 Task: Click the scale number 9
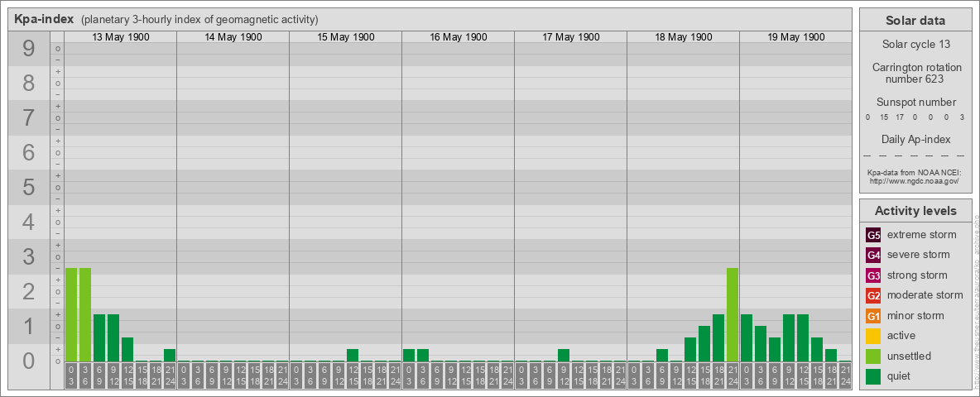click(x=28, y=48)
